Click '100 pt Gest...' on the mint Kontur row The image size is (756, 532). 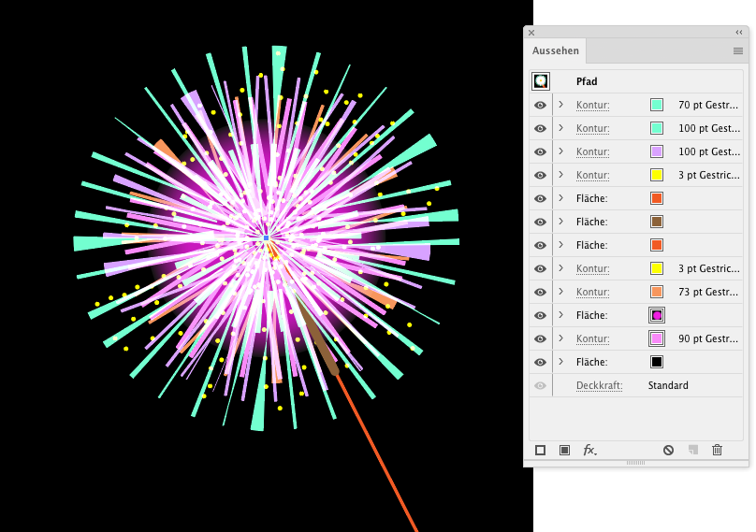click(x=709, y=129)
